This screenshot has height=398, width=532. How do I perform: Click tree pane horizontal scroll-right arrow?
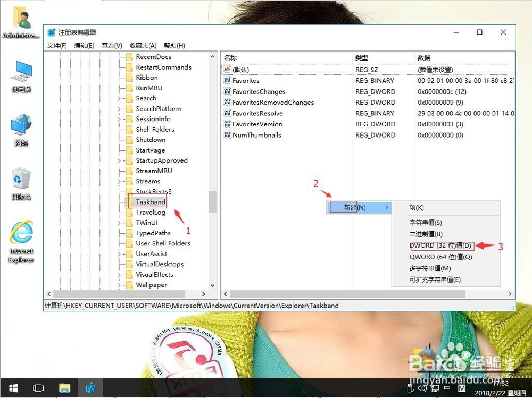coord(204,294)
